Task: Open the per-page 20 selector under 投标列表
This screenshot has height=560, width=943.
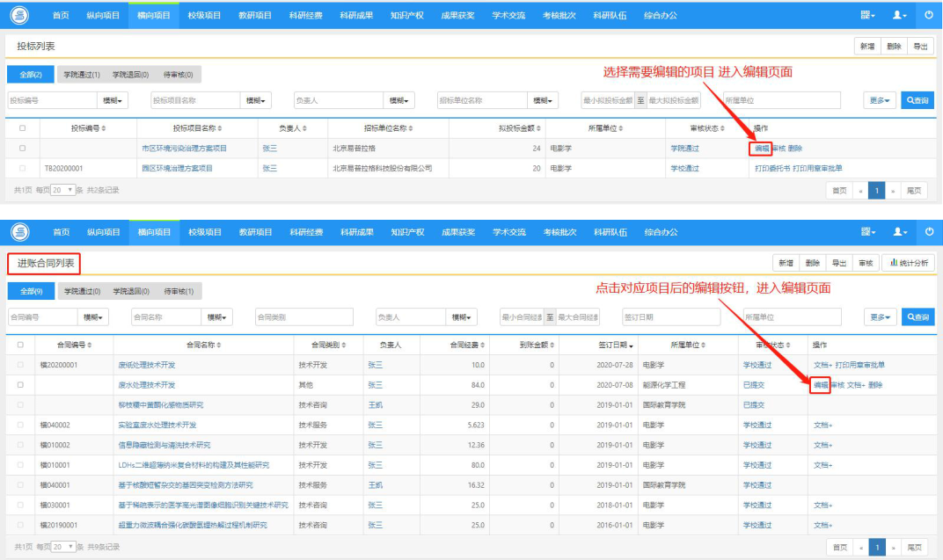Action: [x=62, y=190]
